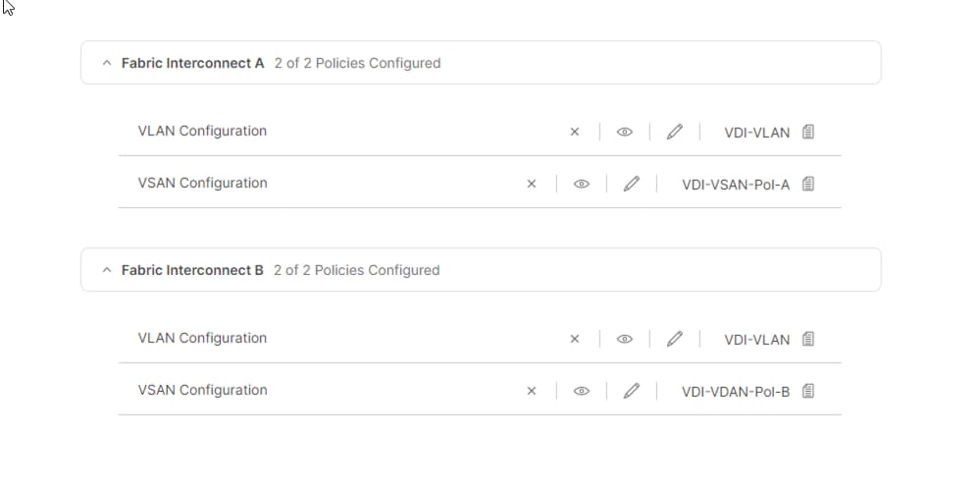The image size is (980, 490).
Task: Edit VLAN Configuration in Fabric Interconnect A
Action: click(x=674, y=132)
